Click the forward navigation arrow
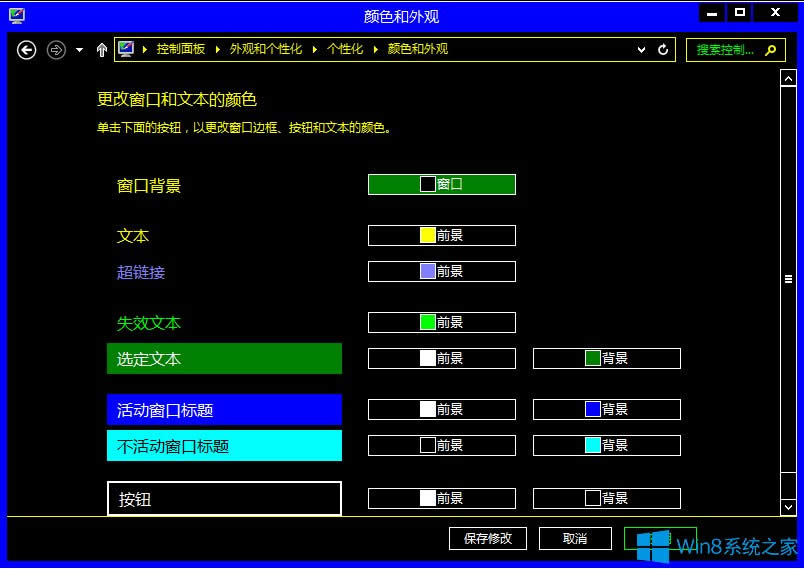 [57, 49]
